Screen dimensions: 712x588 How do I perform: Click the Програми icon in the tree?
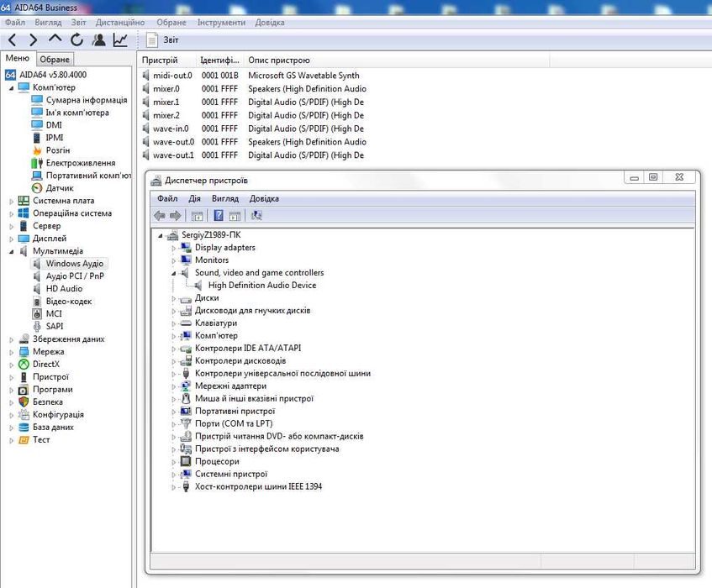[24, 389]
